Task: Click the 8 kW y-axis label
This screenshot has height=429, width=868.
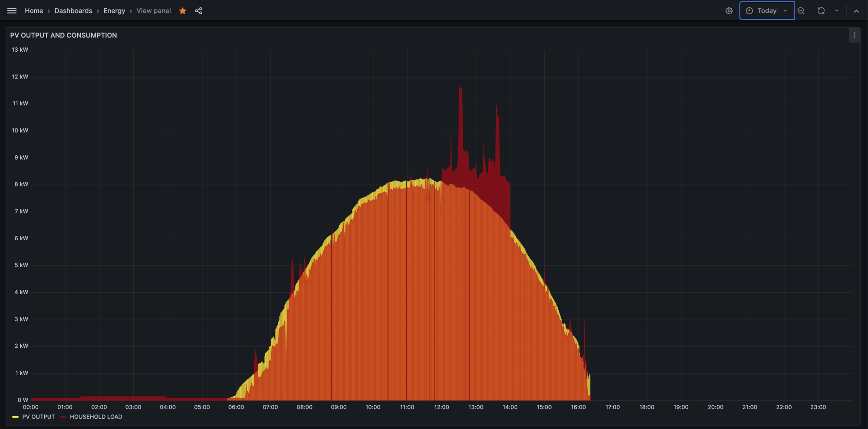Action: [21, 184]
